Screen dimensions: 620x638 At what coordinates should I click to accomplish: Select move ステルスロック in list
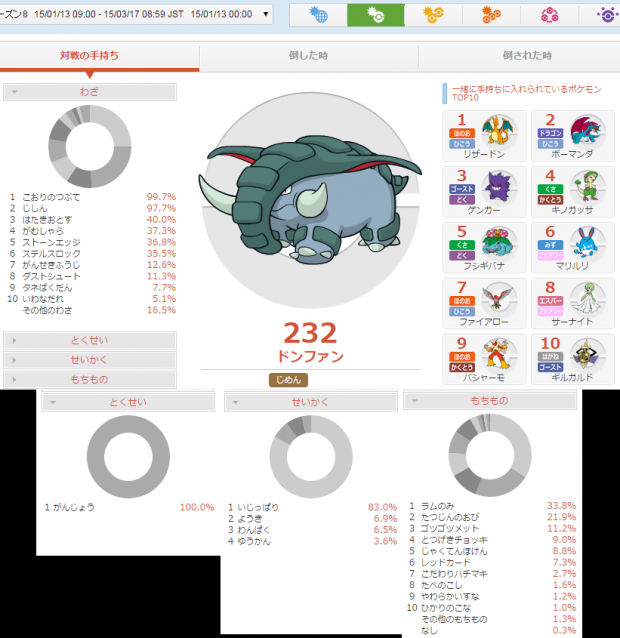(92, 253)
